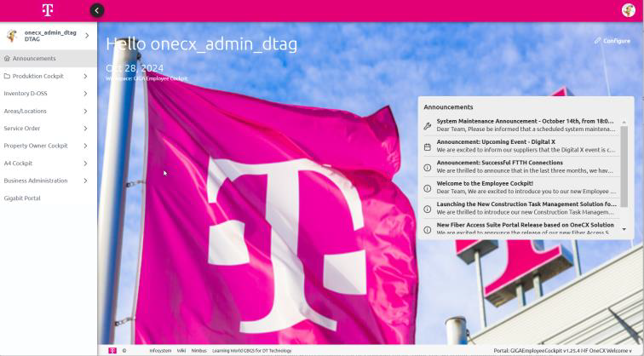Open the Infosystem footer link
The width and height of the screenshot is (644, 356).
coord(160,350)
